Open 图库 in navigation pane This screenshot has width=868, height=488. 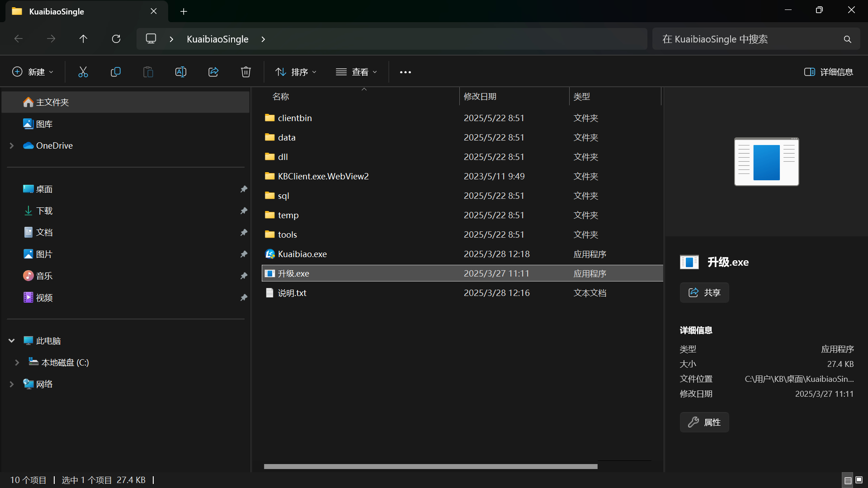click(x=126, y=124)
